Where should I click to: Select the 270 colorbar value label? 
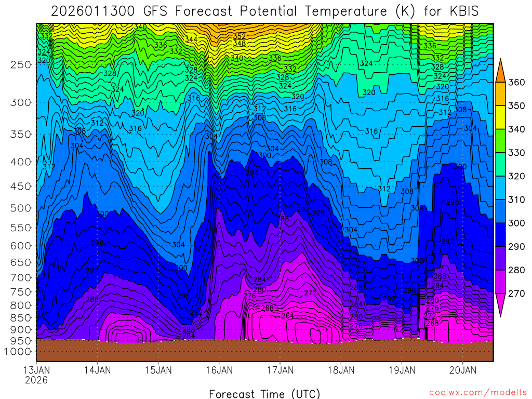point(516,293)
